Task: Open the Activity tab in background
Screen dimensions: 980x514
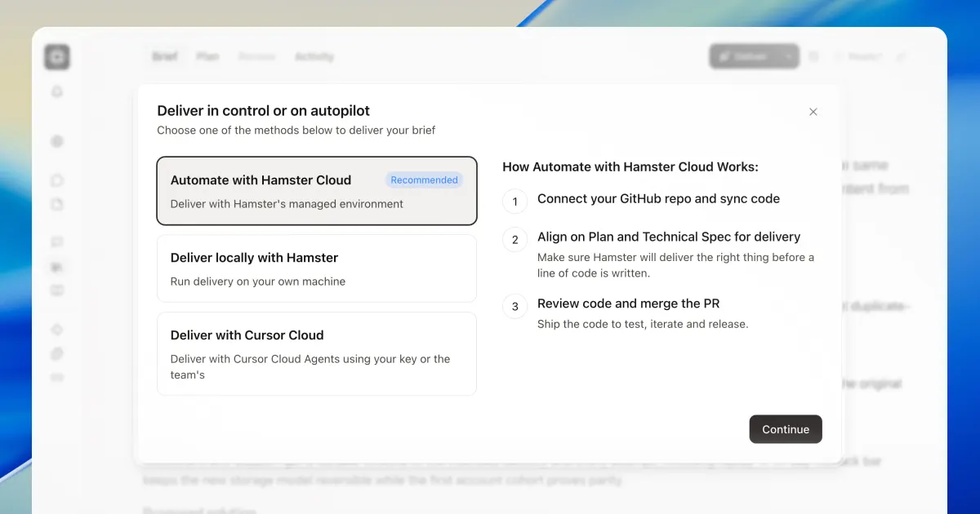Action: point(314,56)
